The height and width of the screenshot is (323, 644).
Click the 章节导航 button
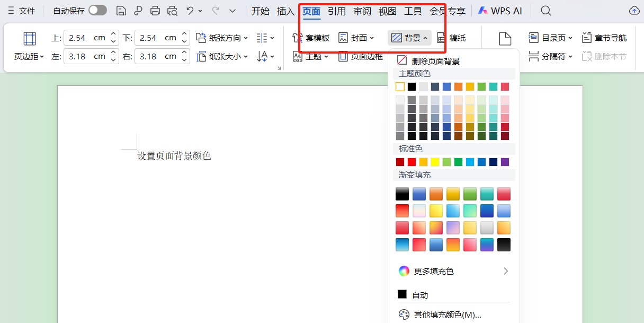[604, 38]
